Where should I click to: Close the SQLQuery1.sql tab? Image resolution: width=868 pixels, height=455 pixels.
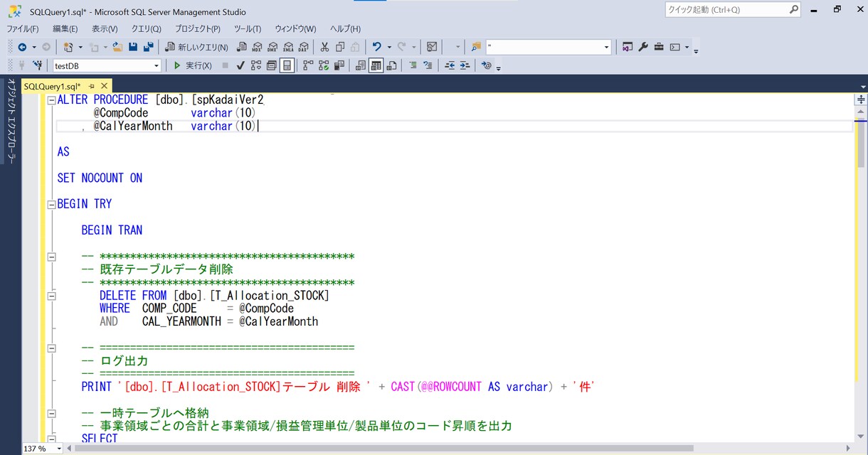coord(104,86)
